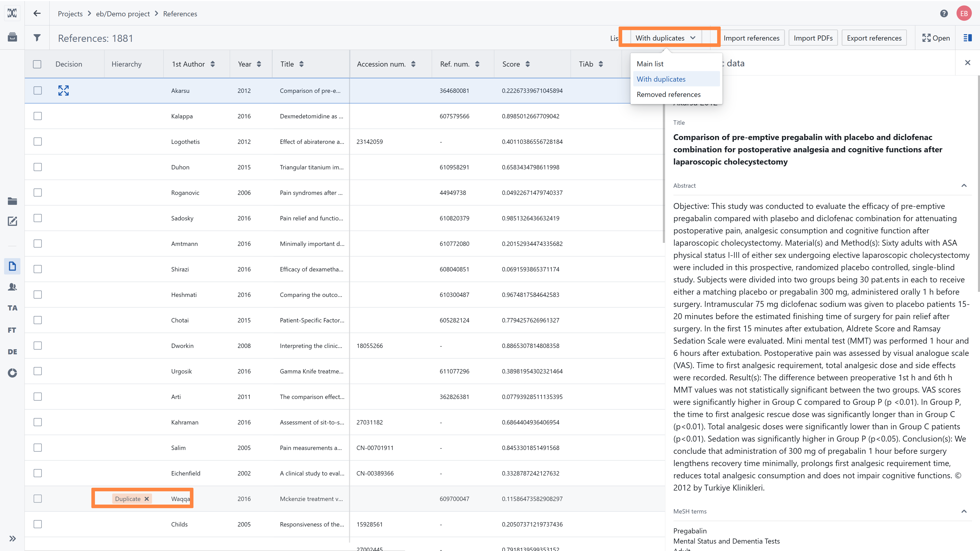Check the Duhon row checkbox
980x551 pixels.
[x=38, y=167]
